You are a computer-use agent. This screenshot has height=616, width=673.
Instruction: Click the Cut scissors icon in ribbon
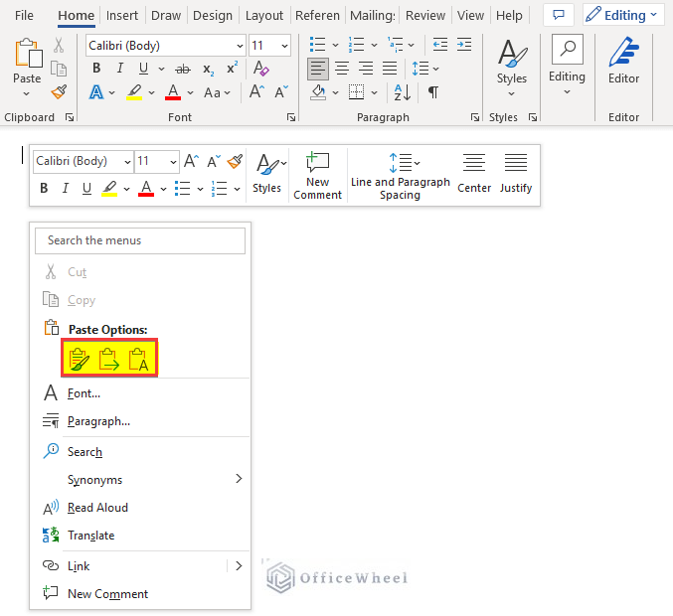59,45
